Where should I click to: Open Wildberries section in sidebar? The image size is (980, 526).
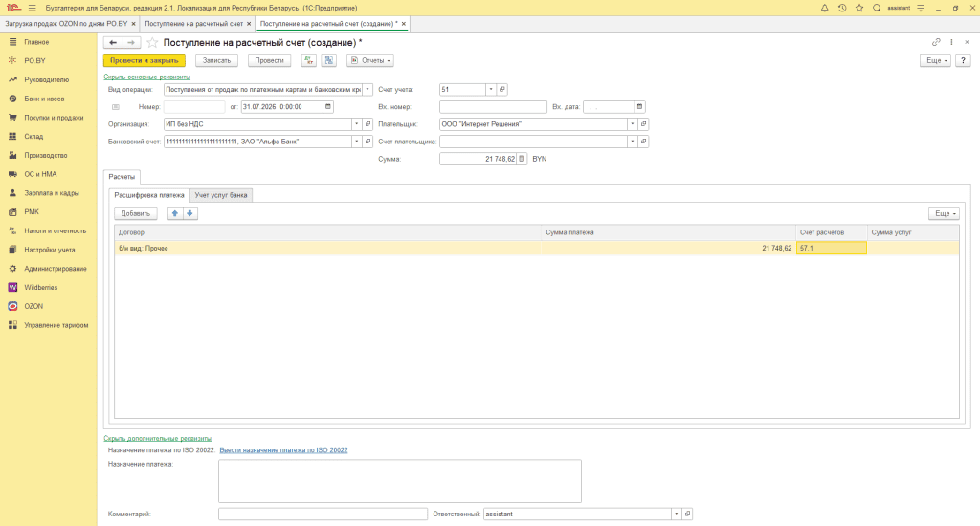click(40, 287)
